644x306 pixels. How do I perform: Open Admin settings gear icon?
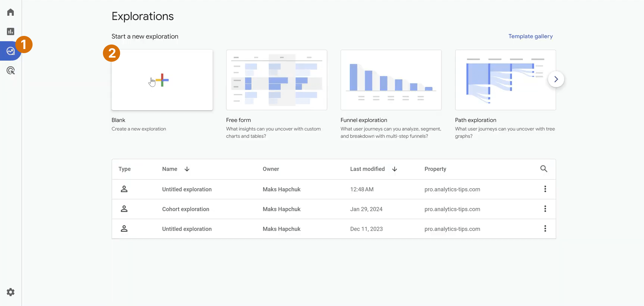point(10,292)
